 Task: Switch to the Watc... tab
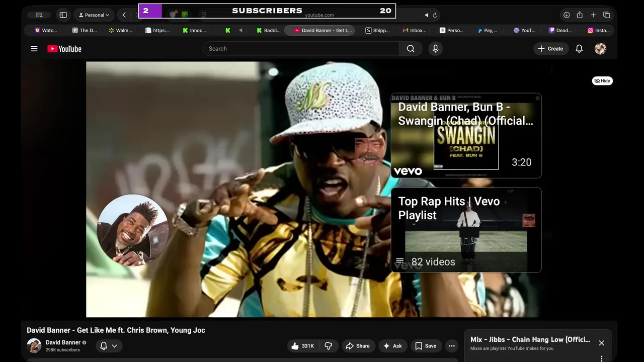coord(46,30)
